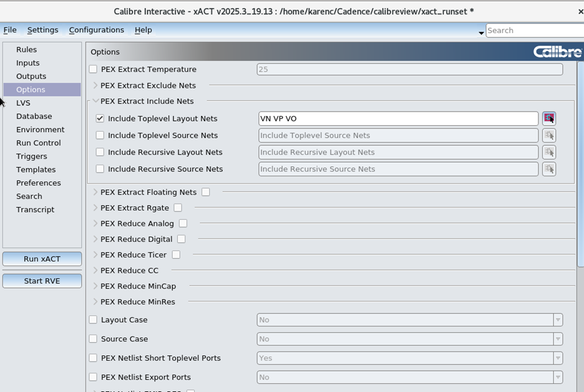Open the Configurations menu
This screenshot has height=392, width=584.
pos(96,30)
